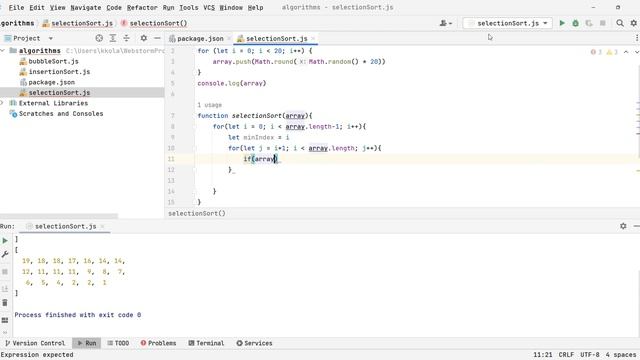The height and width of the screenshot is (360, 640).
Task: Open the Edit menu
Action: tap(37, 7)
